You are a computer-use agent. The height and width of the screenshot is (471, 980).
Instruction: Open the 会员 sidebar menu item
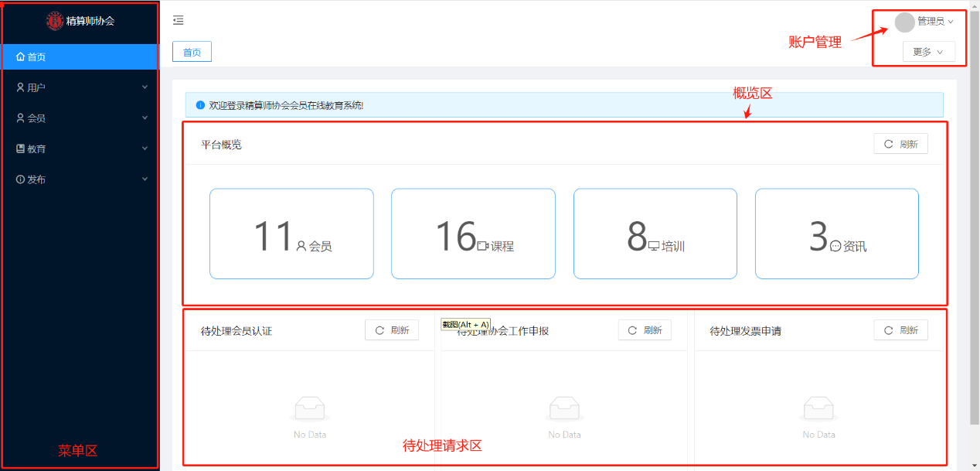click(x=80, y=118)
